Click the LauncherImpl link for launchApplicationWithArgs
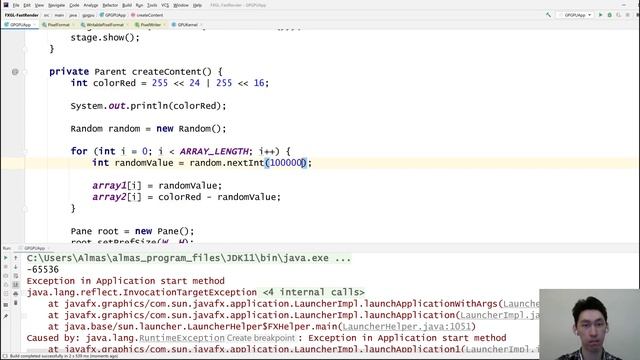The height and width of the screenshot is (360, 640). pyautogui.click(x=521, y=304)
